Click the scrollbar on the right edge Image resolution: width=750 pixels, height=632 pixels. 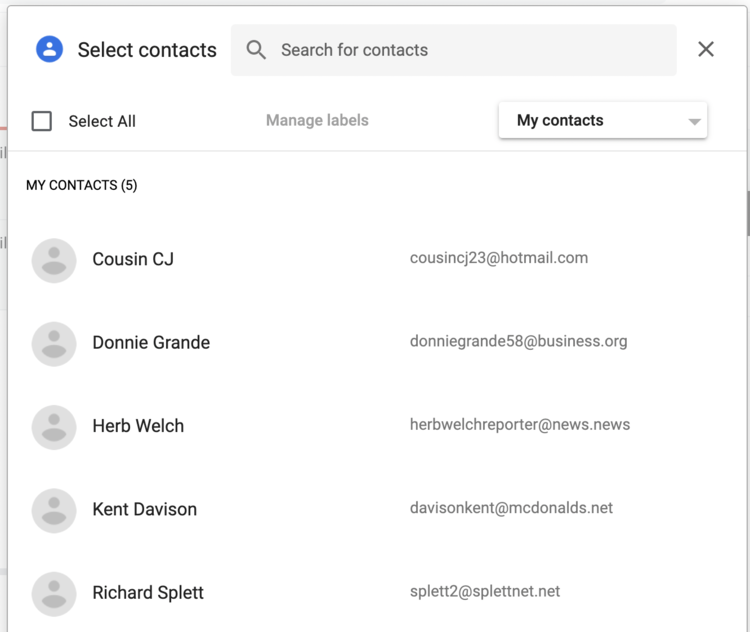click(x=747, y=210)
